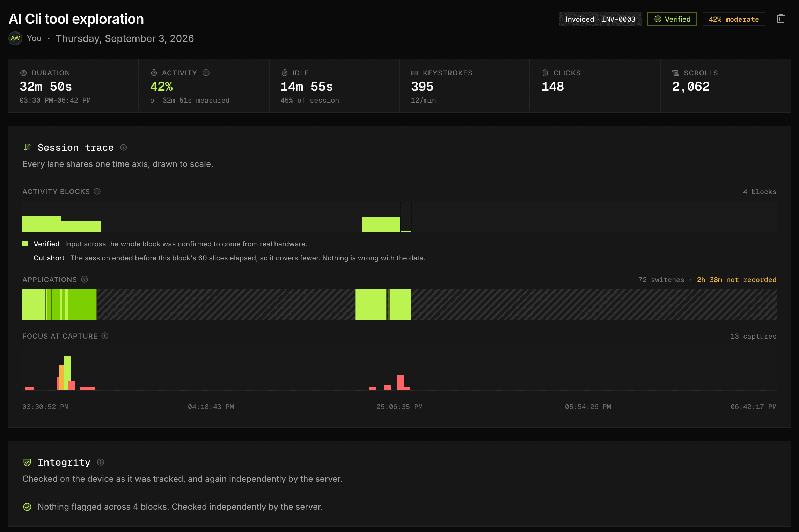The width and height of the screenshot is (799, 532).
Task: Click the Idle timer icon
Action: 285,73
